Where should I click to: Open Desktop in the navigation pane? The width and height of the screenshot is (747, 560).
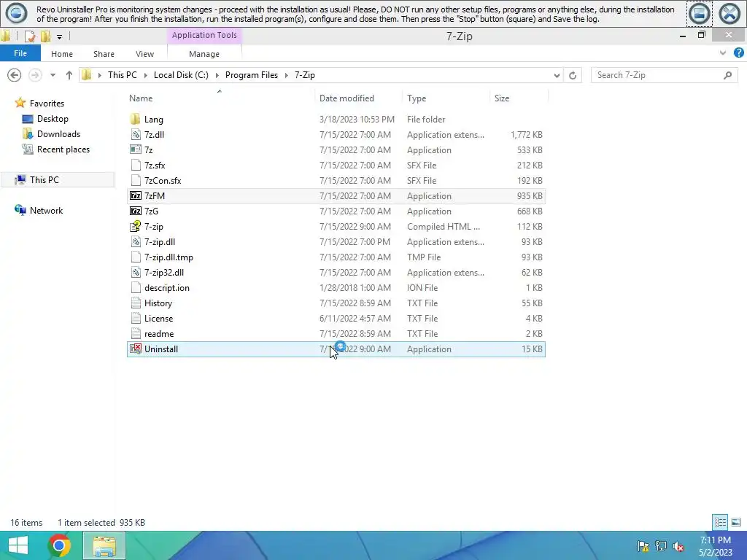click(x=53, y=119)
